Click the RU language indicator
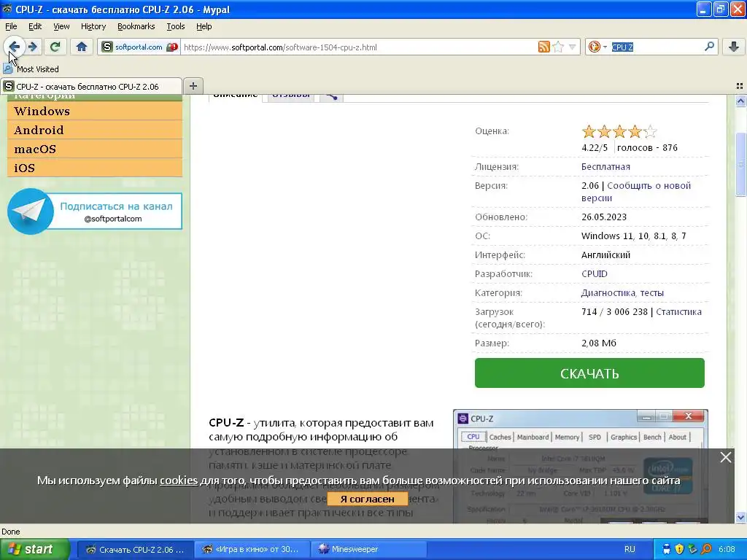747x560 pixels. (630, 549)
